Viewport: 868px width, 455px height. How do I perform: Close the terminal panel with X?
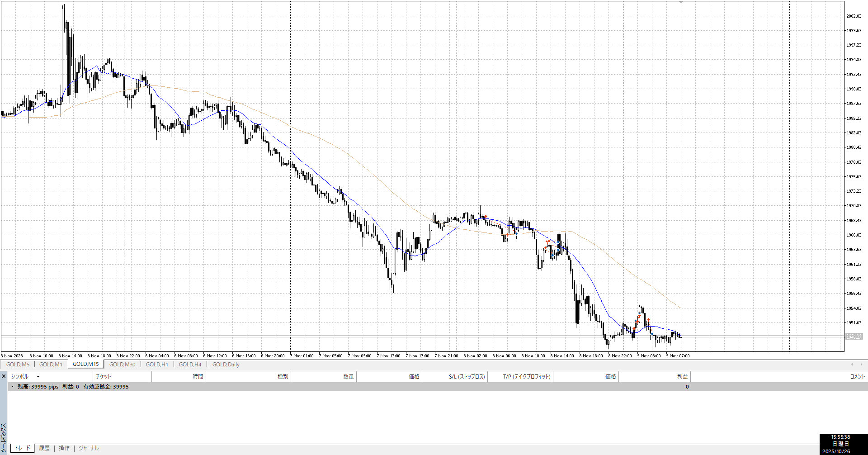coord(4,376)
